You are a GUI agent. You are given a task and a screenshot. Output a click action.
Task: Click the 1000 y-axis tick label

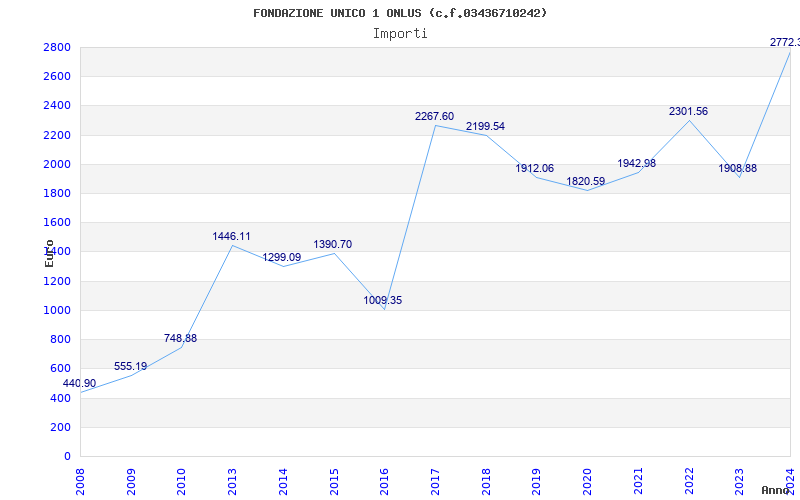pyautogui.click(x=57, y=311)
